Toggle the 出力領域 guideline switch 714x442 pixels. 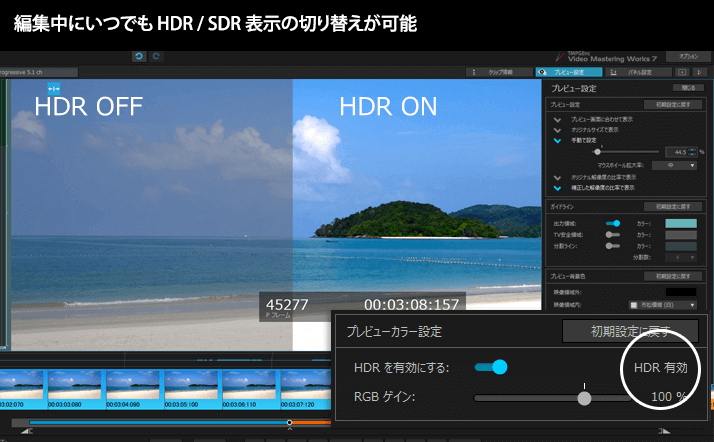pos(613,224)
